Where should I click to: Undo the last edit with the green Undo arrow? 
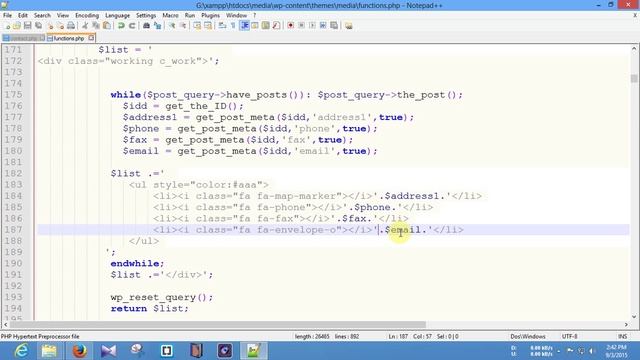[x=121, y=26]
